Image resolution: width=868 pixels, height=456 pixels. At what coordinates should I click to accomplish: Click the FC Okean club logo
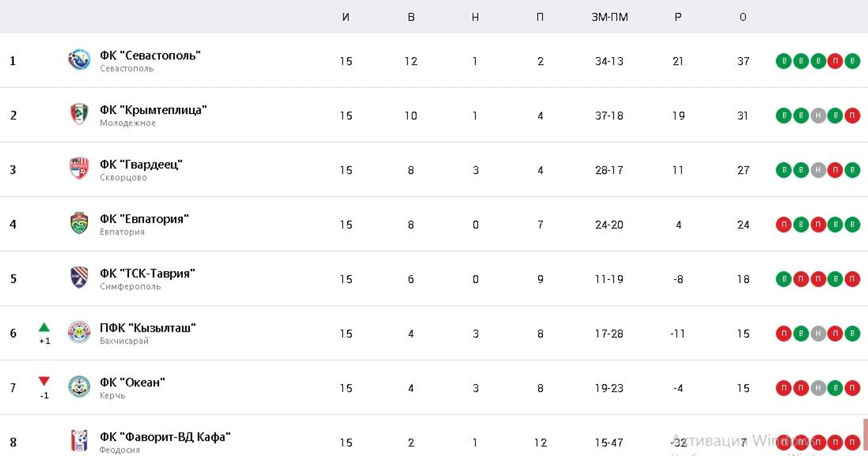(79, 387)
